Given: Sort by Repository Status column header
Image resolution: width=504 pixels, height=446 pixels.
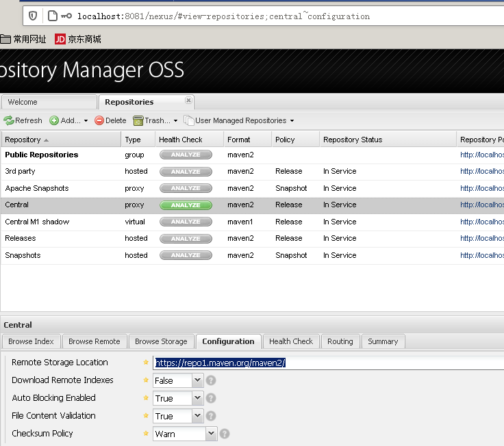Looking at the screenshot, I should pyautogui.click(x=388, y=140).
